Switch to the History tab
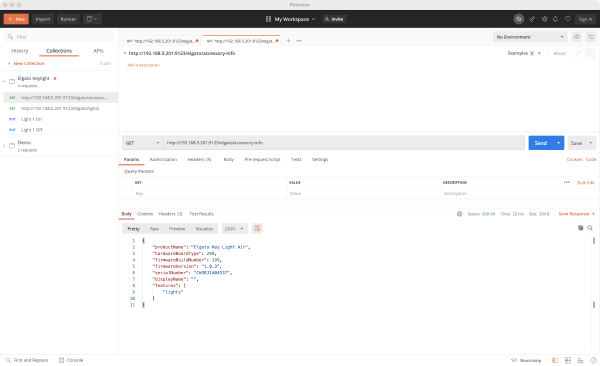Screen dimensions: 600x366 20,51
